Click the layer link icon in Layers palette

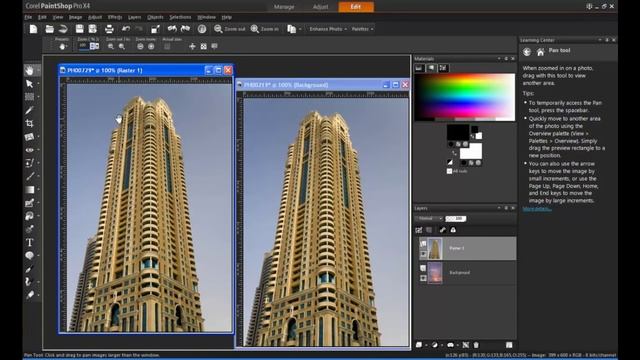pyautogui.click(x=442, y=230)
